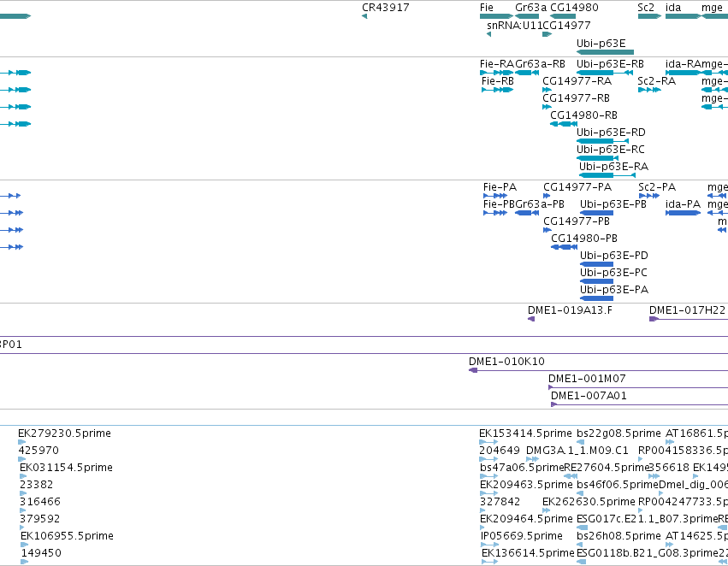
Task: Click transcript CG14977-RA
Action: [x=577, y=81]
